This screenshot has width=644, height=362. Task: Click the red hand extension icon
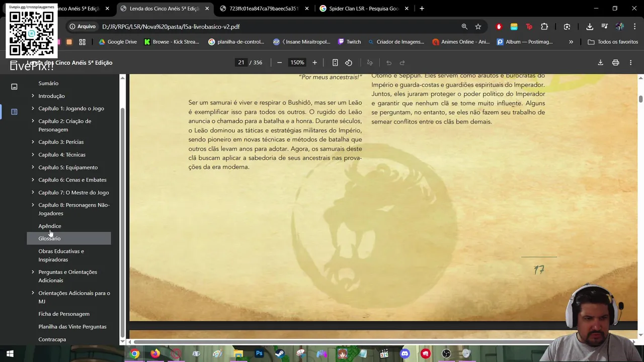pyautogui.click(x=499, y=27)
